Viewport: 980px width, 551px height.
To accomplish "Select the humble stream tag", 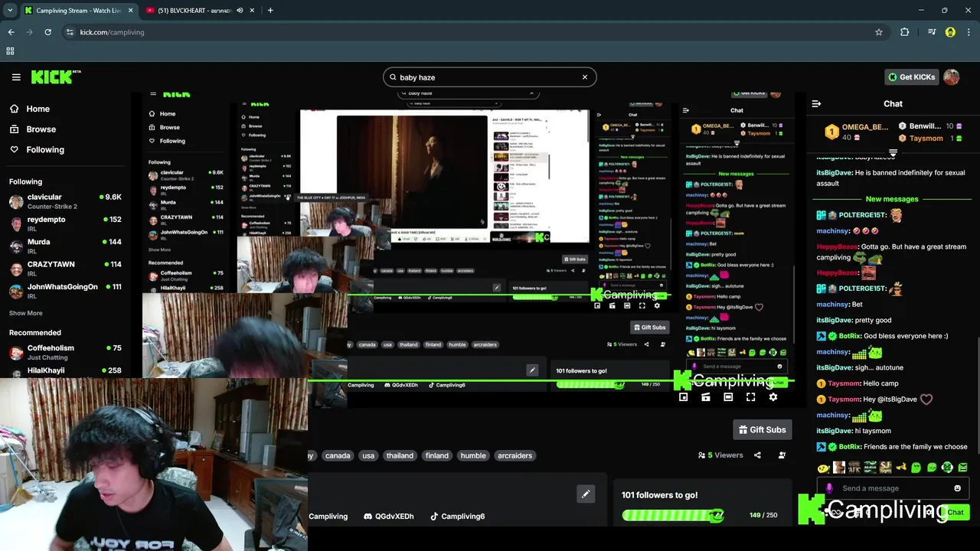I will [473, 455].
